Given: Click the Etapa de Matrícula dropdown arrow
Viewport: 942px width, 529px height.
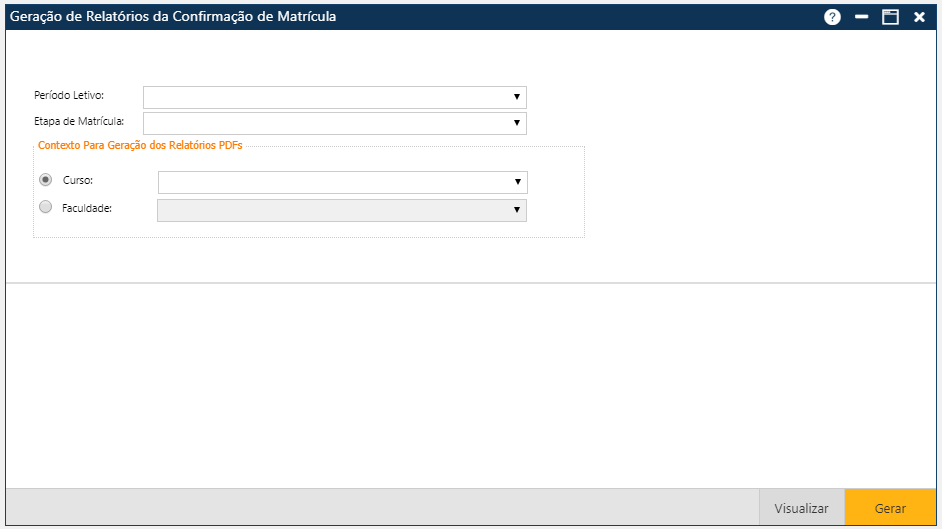Looking at the screenshot, I should [517, 123].
